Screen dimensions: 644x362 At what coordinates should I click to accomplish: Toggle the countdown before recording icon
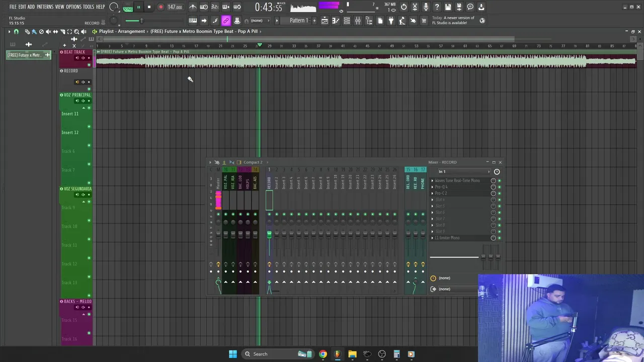(215, 7)
